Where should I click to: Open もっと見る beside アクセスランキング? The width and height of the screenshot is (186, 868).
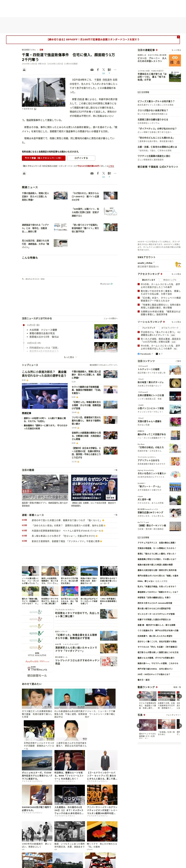tap(176, 274)
